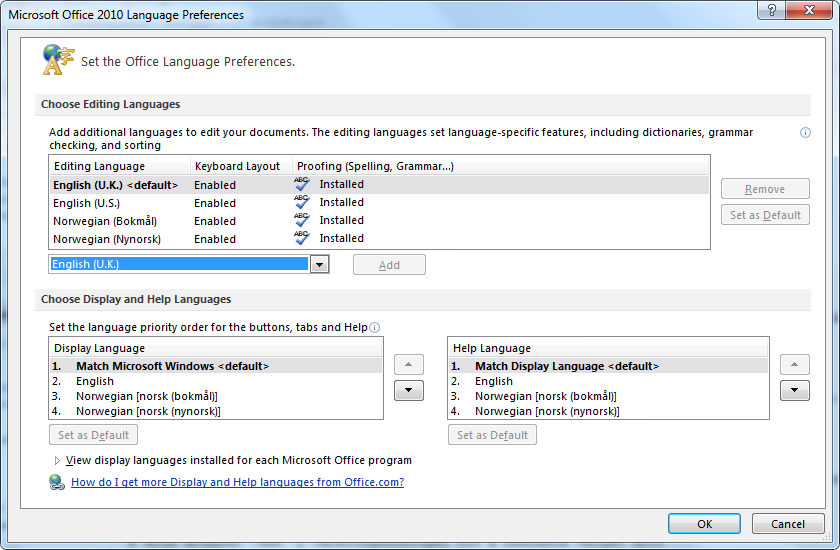This screenshot has width=840, height=550.
Task: Select Norwegian (Bokmål) editing language row
Action: click(105, 221)
